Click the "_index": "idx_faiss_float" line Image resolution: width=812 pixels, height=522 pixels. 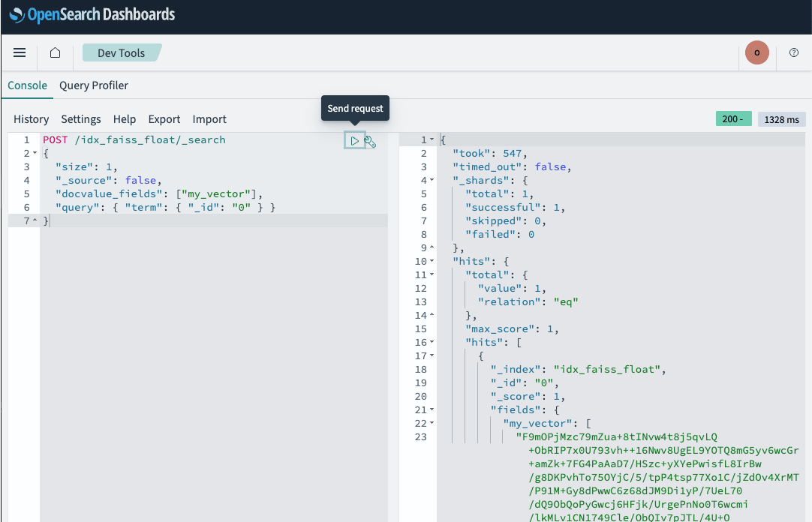click(578, 370)
